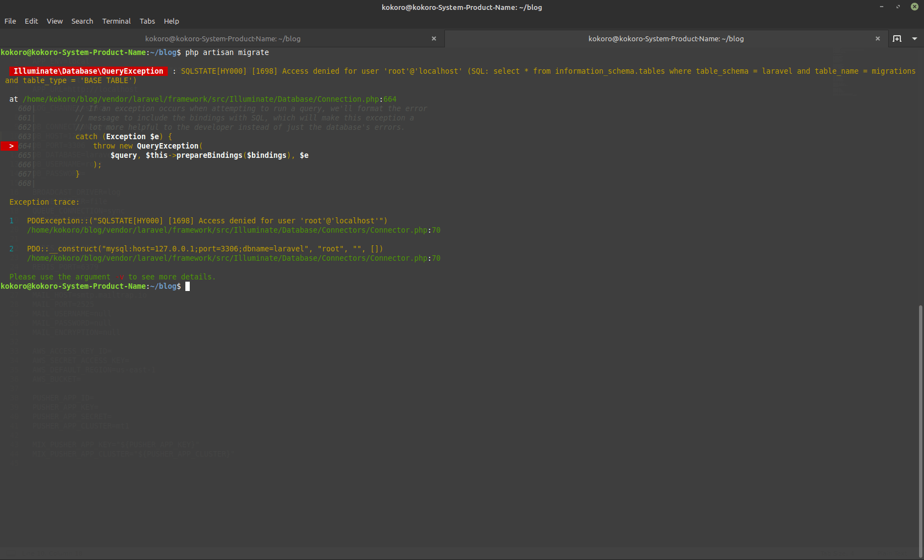Select the right terminal tab
Viewport: 924px width, 560px height.
(666, 39)
